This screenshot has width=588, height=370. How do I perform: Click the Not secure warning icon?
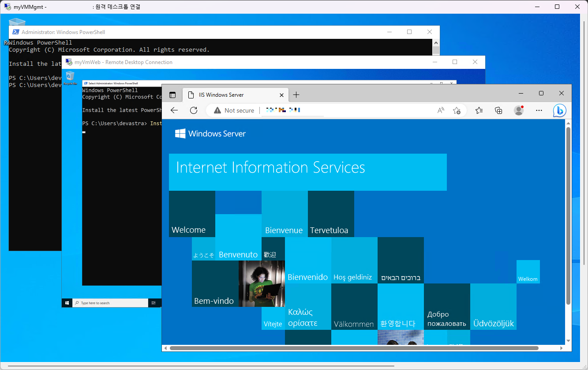point(217,110)
